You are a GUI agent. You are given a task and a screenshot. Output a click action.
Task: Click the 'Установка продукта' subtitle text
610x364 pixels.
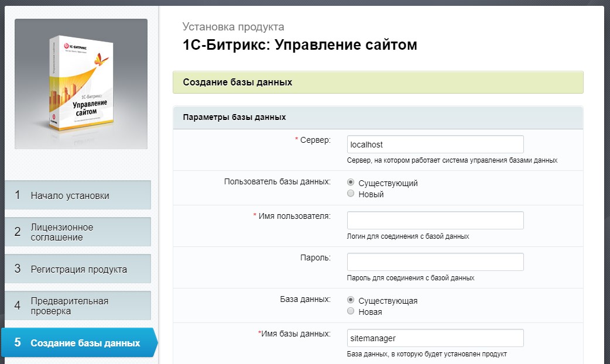[x=234, y=27]
